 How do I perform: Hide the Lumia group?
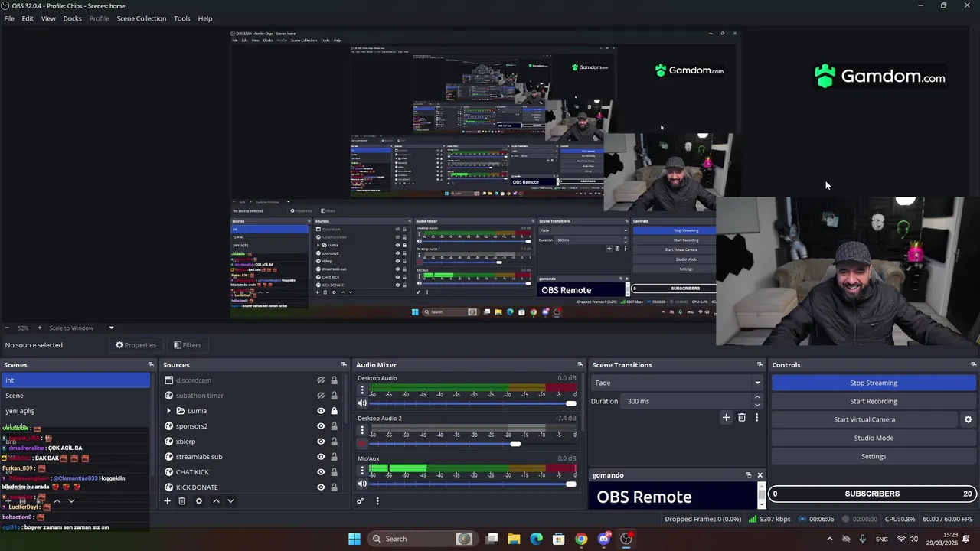(321, 411)
